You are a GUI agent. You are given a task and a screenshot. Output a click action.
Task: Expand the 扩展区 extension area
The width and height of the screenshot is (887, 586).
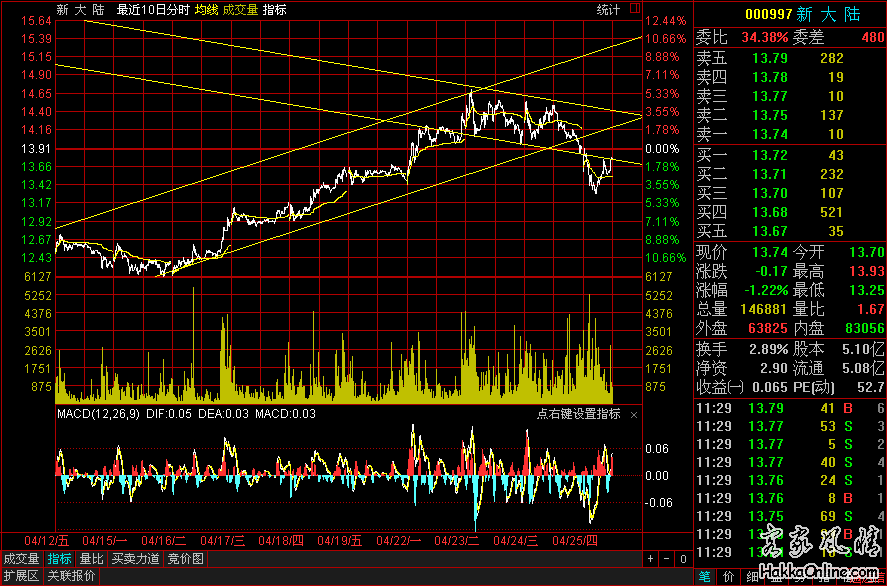point(21,576)
